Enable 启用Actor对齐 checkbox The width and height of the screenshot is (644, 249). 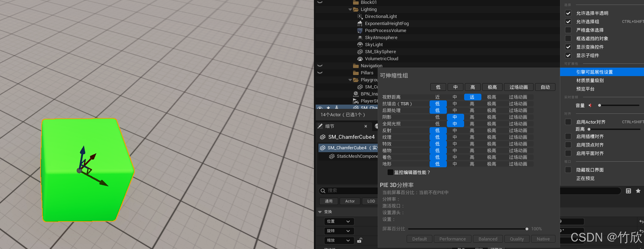point(568,122)
